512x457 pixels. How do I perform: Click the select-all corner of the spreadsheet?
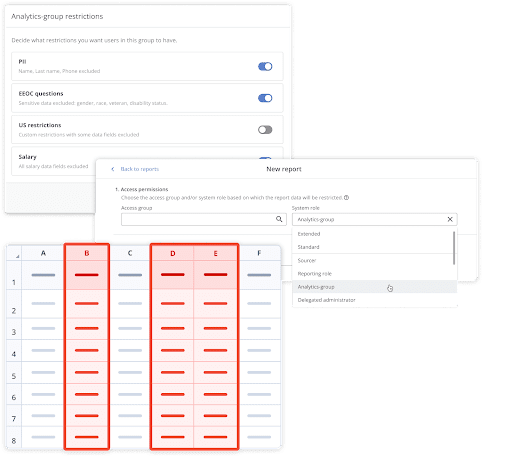(x=14, y=253)
